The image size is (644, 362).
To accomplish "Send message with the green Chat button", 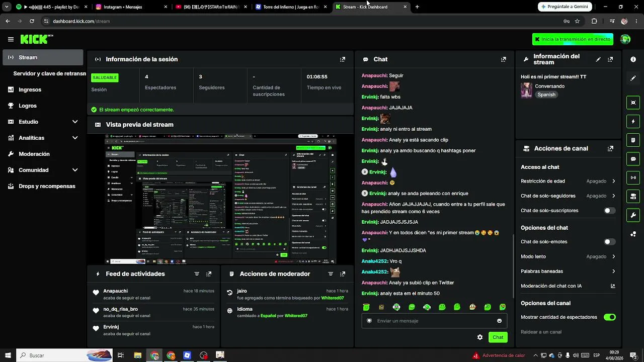I will click(498, 337).
